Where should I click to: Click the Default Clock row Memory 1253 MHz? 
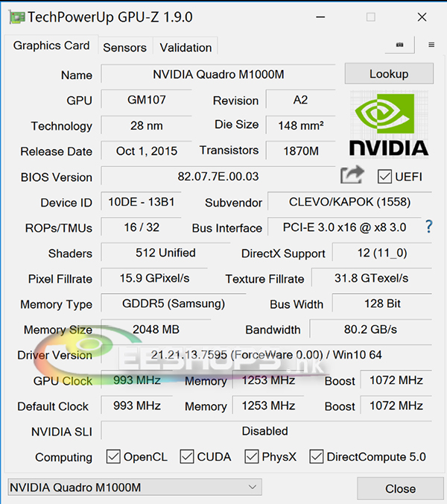(x=268, y=406)
